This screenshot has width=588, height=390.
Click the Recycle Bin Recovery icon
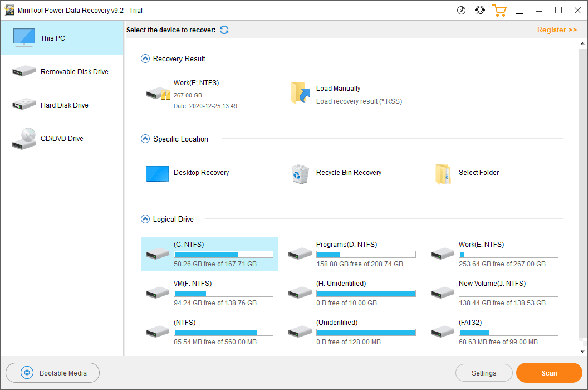(x=300, y=174)
